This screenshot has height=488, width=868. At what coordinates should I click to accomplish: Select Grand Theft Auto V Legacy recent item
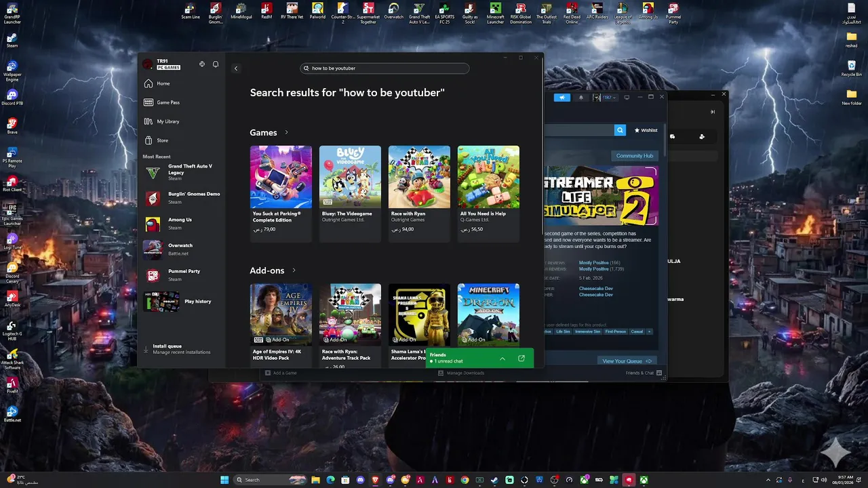pyautogui.click(x=180, y=173)
